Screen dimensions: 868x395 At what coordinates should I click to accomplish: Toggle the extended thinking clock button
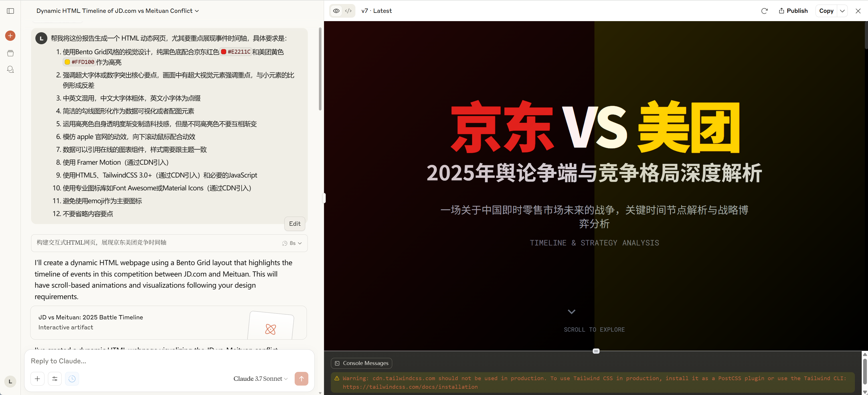[72, 379]
